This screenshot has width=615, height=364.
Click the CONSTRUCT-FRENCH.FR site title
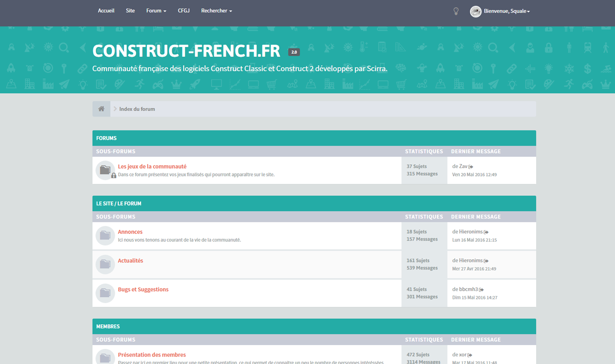[186, 51]
